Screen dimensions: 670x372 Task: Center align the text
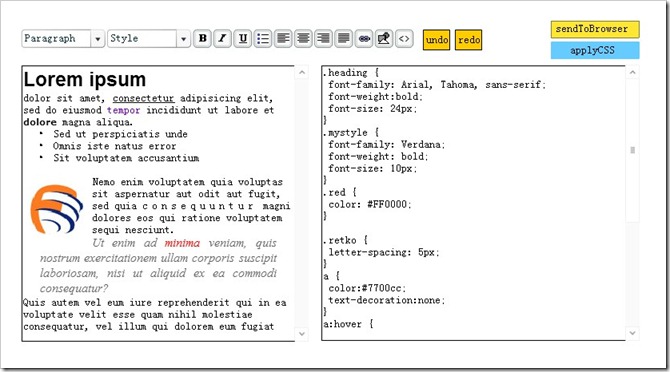pyautogui.click(x=303, y=39)
